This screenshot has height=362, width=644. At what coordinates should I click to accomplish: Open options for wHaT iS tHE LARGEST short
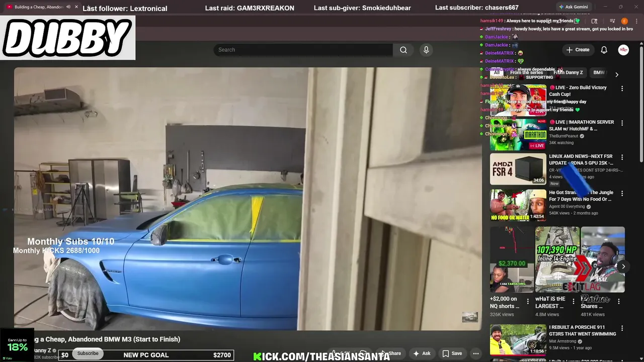click(x=573, y=301)
